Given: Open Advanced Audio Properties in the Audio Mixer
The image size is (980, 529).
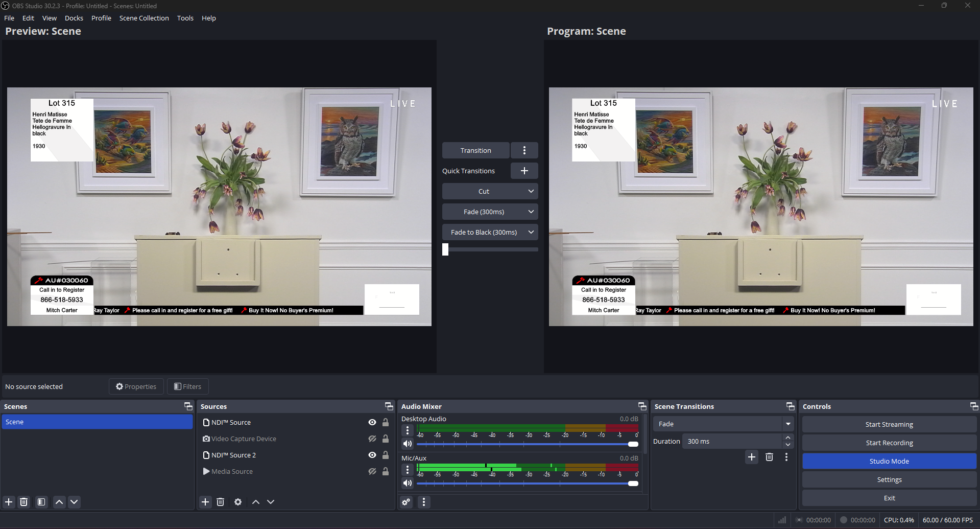Looking at the screenshot, I should click(405, 502).
